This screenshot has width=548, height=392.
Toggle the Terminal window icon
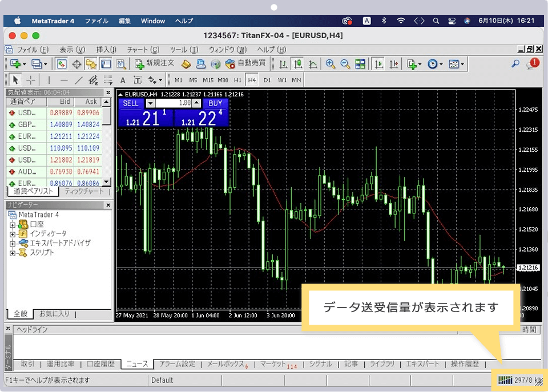tap(106, 64)
